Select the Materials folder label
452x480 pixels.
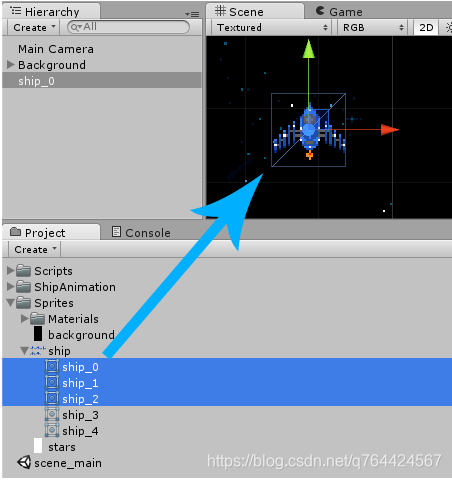[x=73, y=319]
